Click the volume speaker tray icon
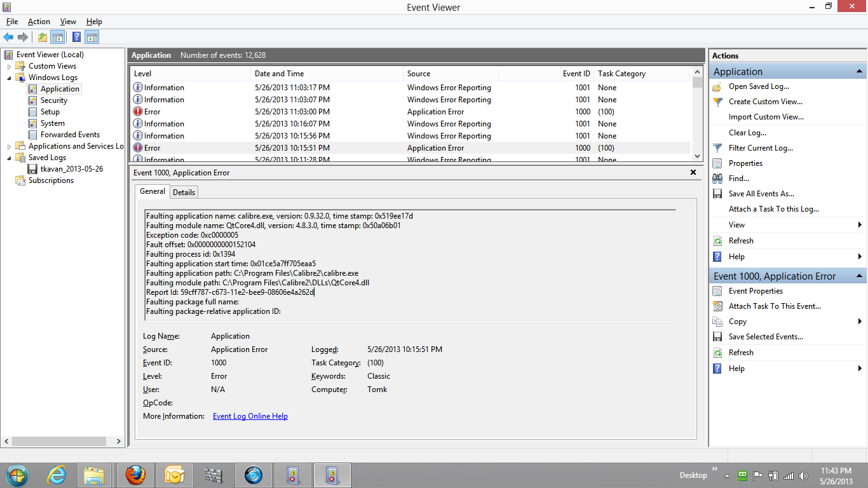This screenshot has width=868, height=488. (803, 475)
